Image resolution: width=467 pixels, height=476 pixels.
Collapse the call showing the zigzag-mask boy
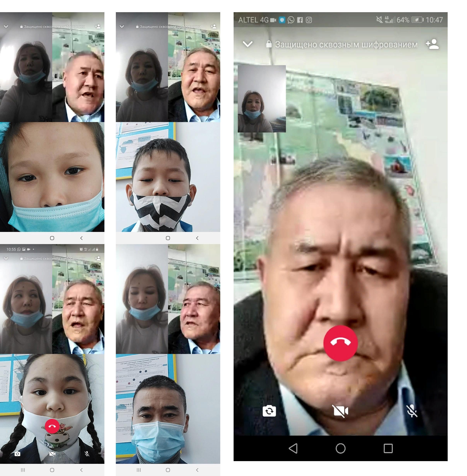pyautogui.click(x=122, y=26)
